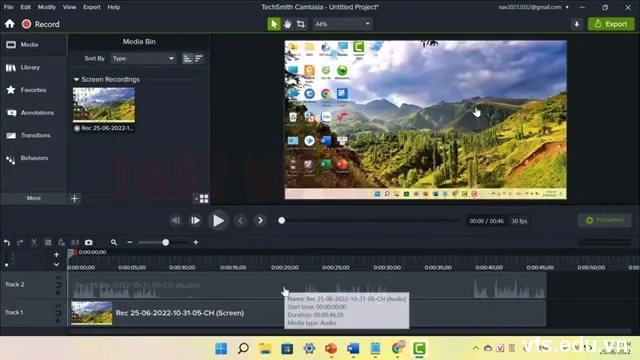Image resolution: width=640 pixels, height=360 pixels.
Task: Open the Sort By Type dropdown
Action: [x=143, y=58]
